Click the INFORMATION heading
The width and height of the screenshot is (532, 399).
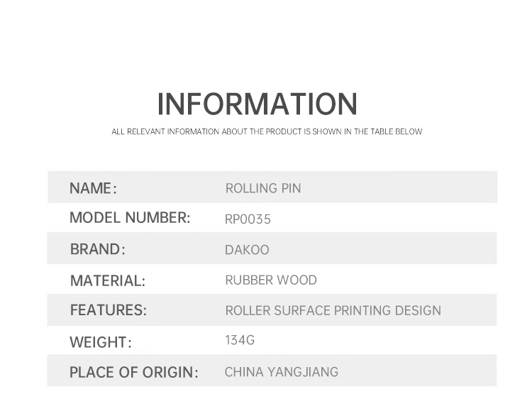(257, 104)
